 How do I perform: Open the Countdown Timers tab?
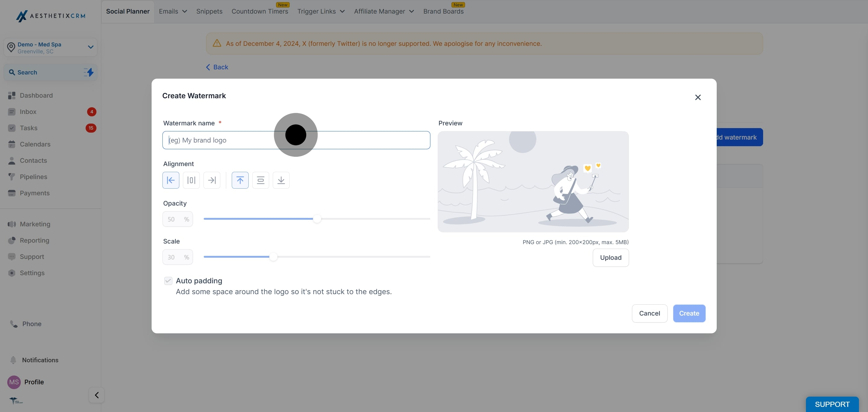click(x=260, y=11)
